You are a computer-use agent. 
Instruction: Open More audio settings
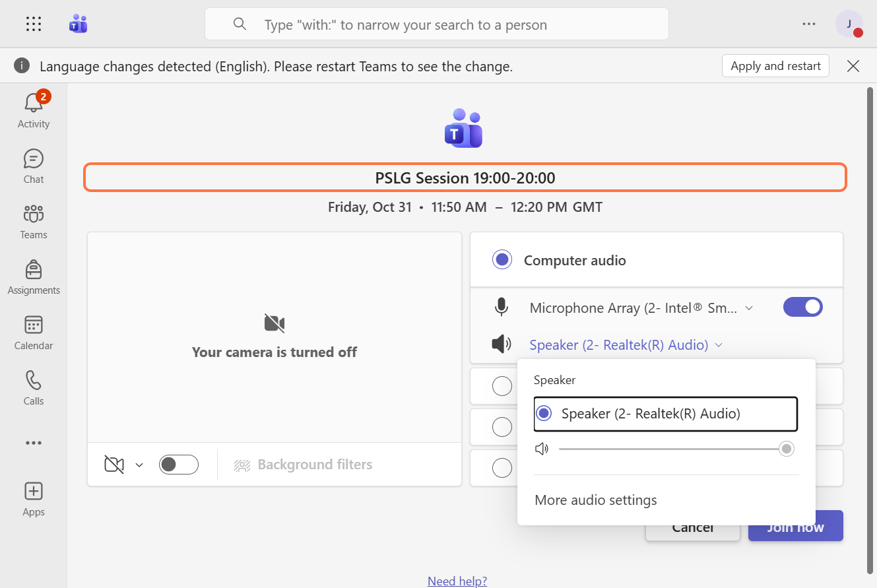(596, 500)
